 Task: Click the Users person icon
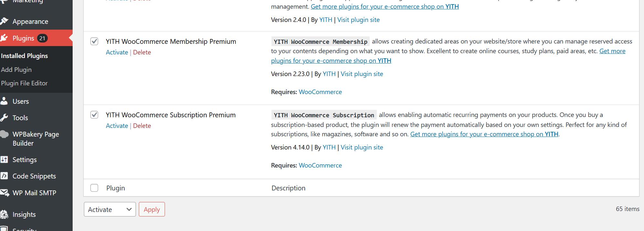(x=4, y=101)
